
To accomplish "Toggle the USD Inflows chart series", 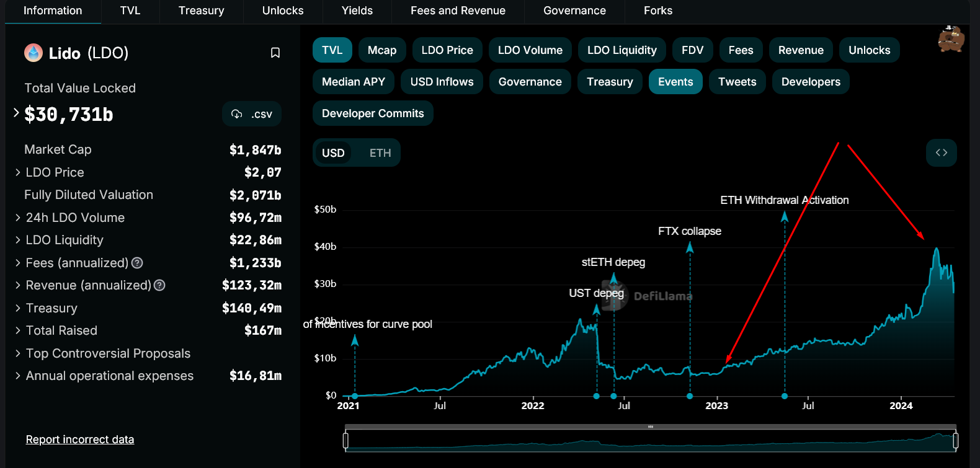I will [x=442, y=82].
